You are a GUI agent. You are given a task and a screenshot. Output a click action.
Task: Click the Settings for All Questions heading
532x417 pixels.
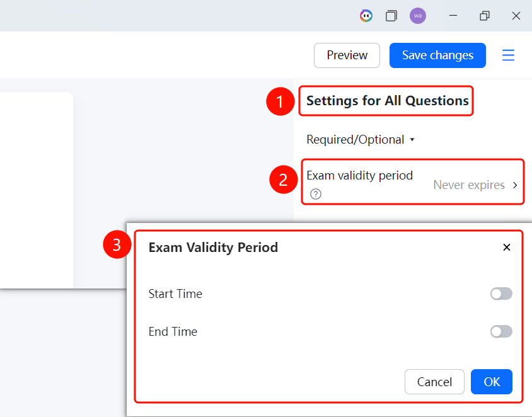pyautogui.click(x=387, y=101)
